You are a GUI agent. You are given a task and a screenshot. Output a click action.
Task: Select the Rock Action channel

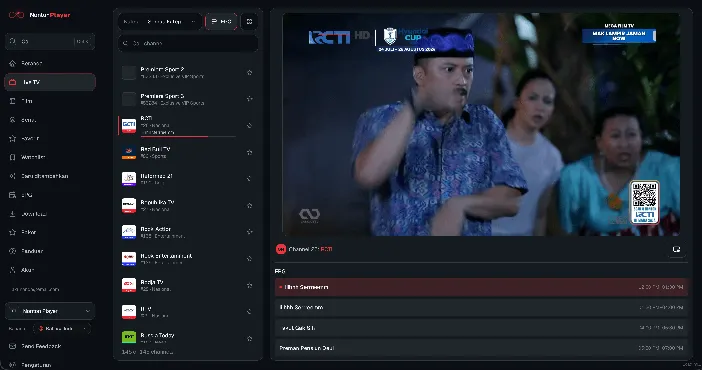[x=188, y=232]
